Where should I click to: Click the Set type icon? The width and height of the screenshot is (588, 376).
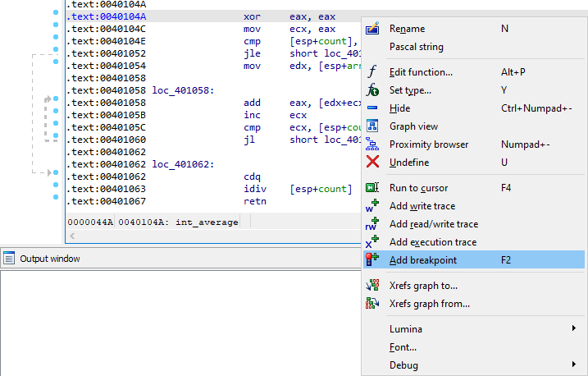[x=372, y=90]
